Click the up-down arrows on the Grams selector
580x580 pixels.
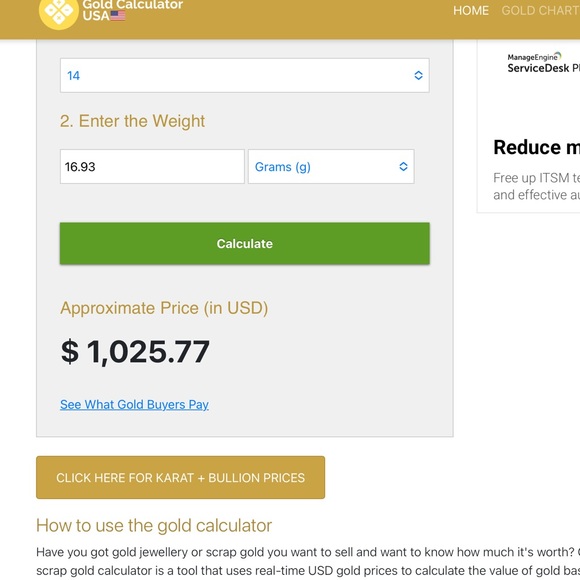pos(403,166)
